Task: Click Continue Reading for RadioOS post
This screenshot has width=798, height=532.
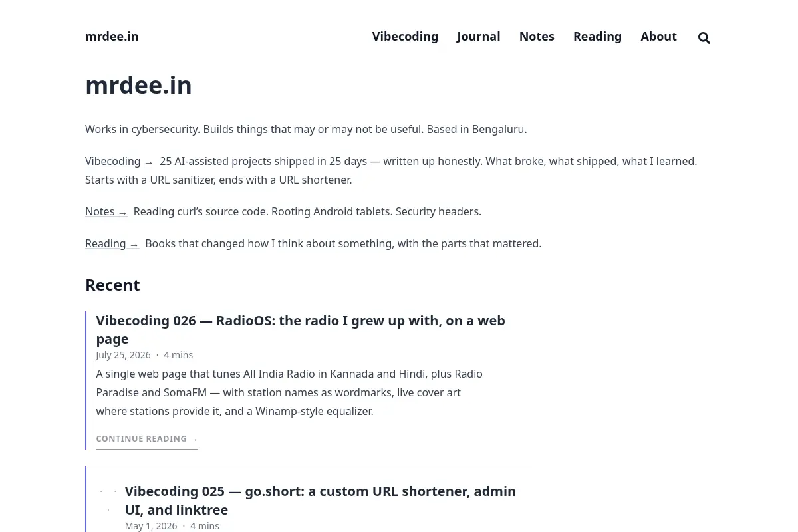Action: (x=147, y=439)
